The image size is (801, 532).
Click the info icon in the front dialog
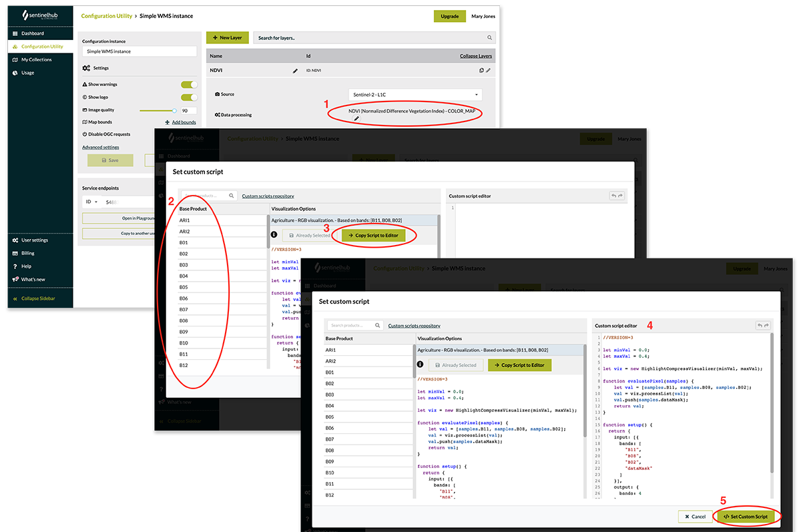tap(421, 364)
